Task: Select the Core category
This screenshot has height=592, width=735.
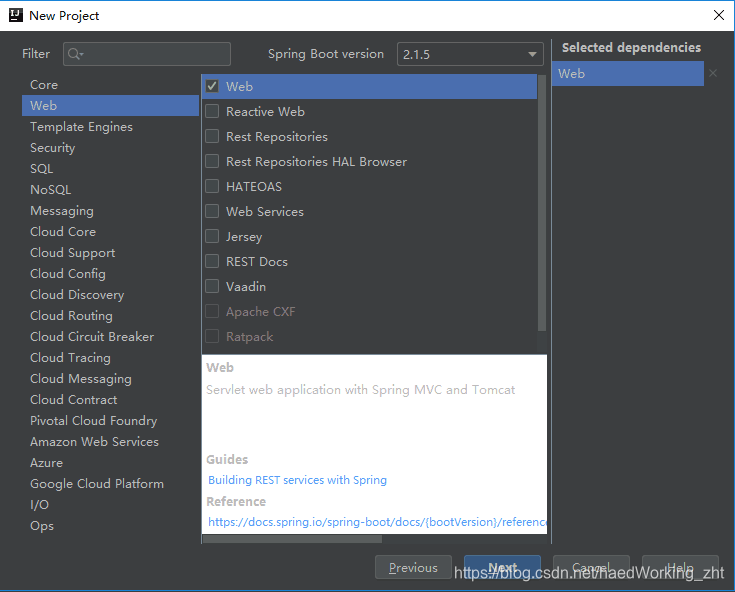Action: pos(111,85)
